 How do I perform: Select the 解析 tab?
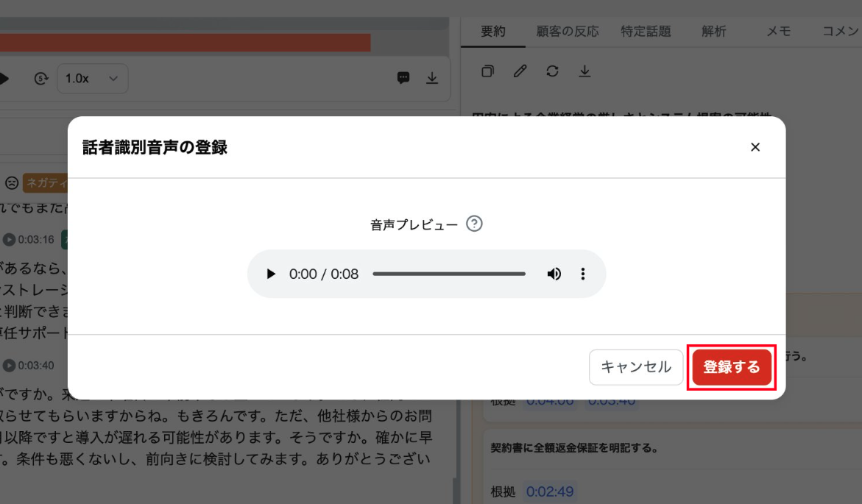[713, 32]
